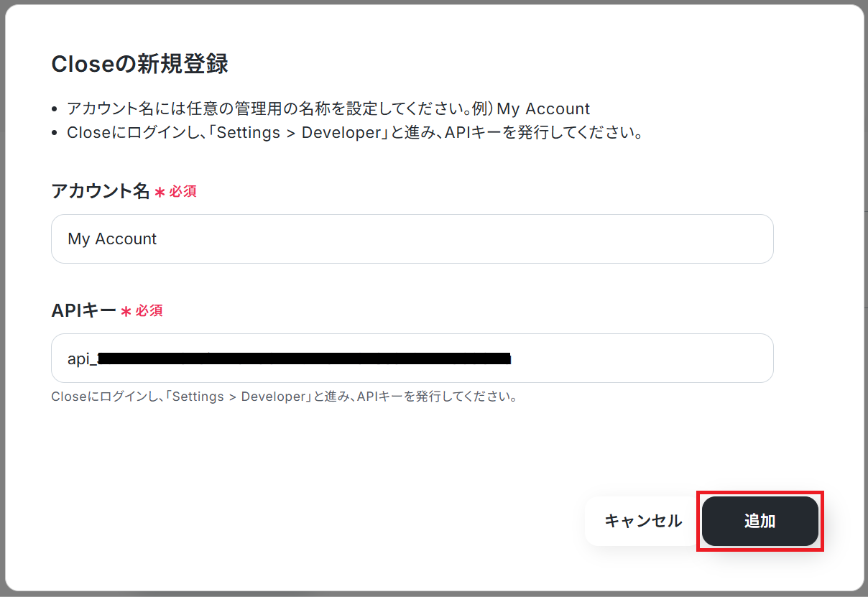Viewport: 868px width, 597px height.
Task: Focus the APIキー input field
Action: [412, 358]
